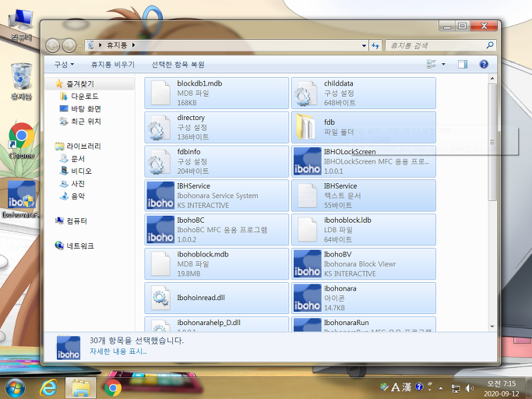Viewport: 532px width, 399px height.
Task: Select the IBHOLockScreen iboho icon
Action: (x=308, y=161)
